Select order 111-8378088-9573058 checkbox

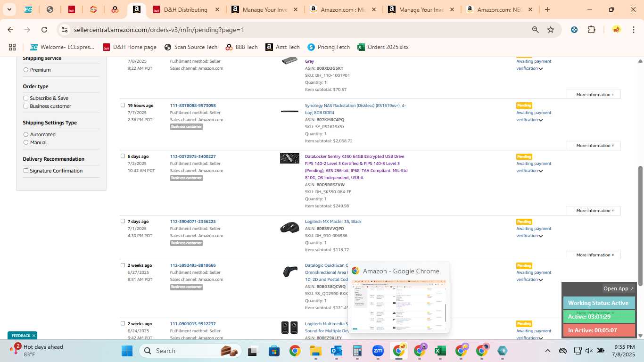[x=123, y=105]
